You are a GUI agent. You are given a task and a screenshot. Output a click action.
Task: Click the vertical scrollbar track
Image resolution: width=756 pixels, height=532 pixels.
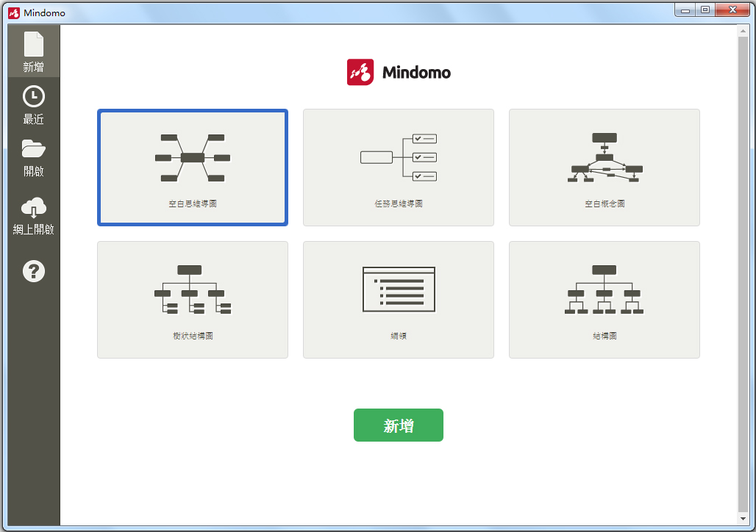coord(743,275)
